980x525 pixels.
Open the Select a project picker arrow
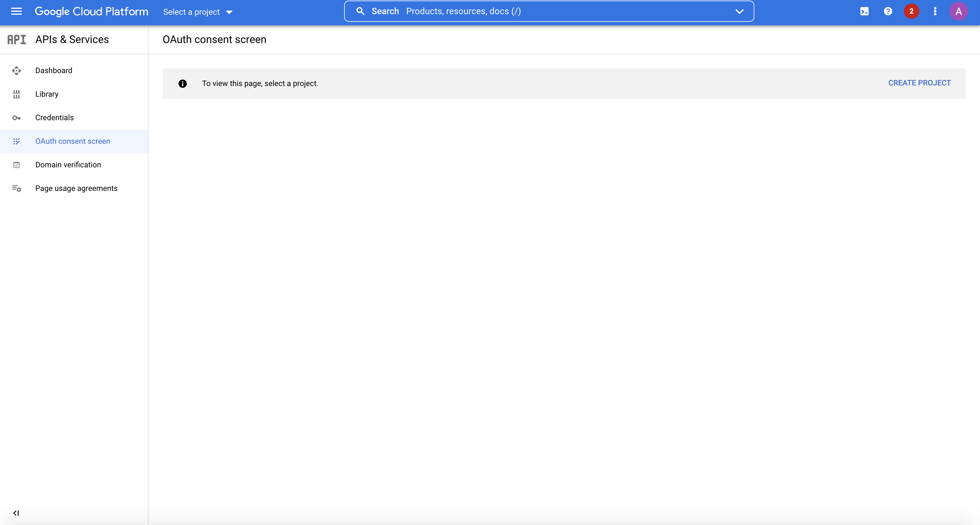pyautogui.click(x=229, y=12)
